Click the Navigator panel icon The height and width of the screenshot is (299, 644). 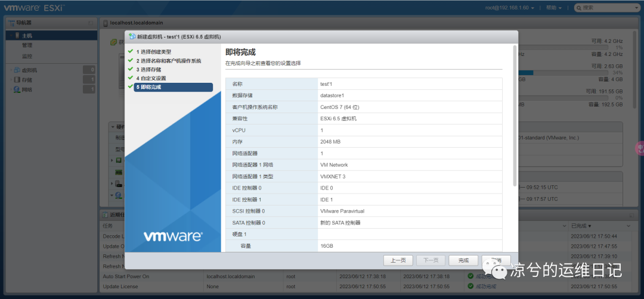12,23
